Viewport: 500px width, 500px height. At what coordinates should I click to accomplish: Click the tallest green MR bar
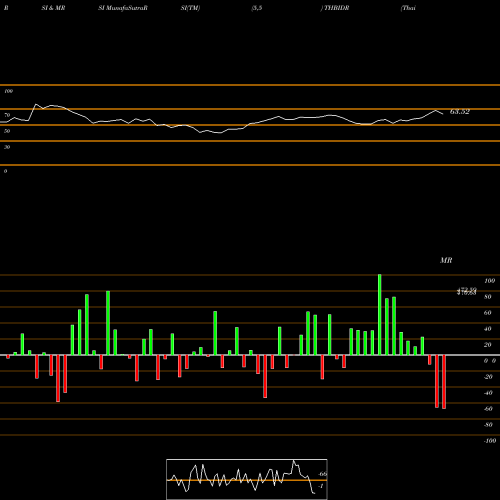[x=380, y=315]
